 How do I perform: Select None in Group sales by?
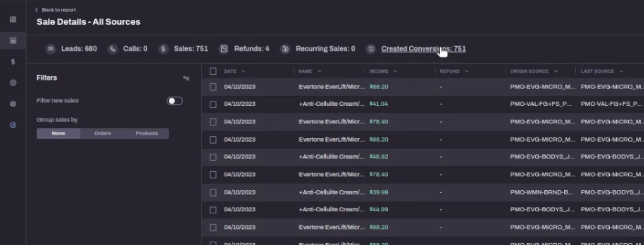pyautogui.click(x=58, y=133)
